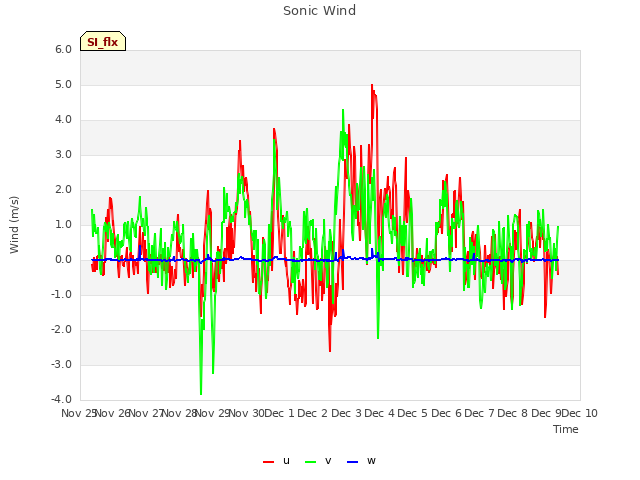Click the Dec 8 date tick label
Screen dimensions: 640x480
pyautogui.click(x=513, y=413)
